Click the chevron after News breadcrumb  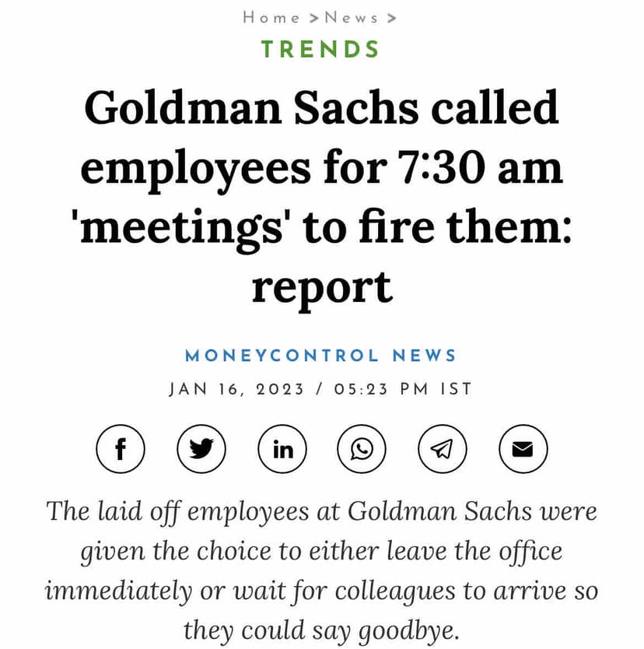[x=391, y=17]
